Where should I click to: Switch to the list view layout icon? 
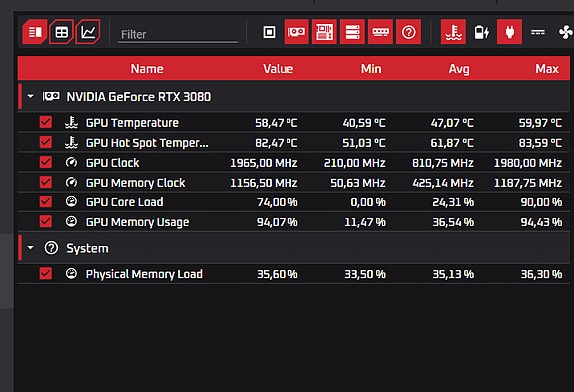click(x=35, y=32)
